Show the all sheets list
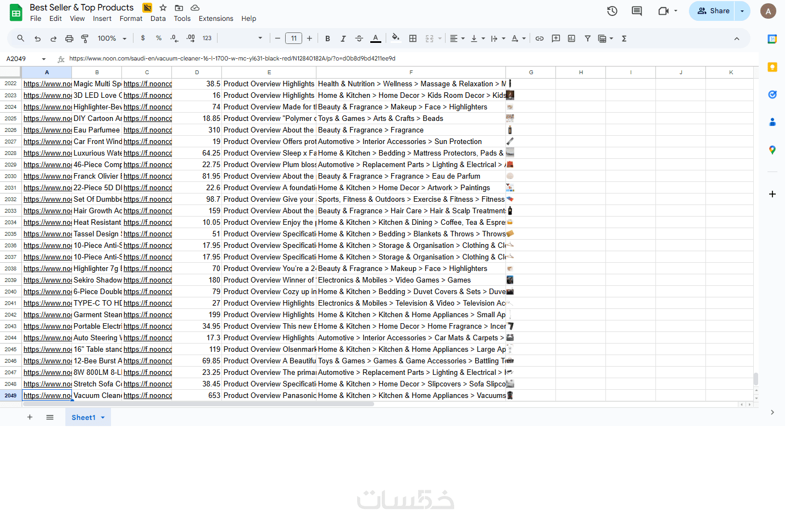The image size is (812, 520). coord(50,417)
